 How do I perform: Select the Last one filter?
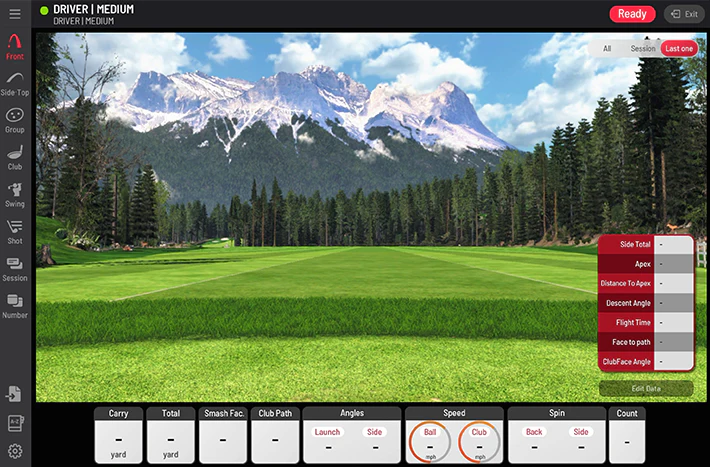(678, 48)
